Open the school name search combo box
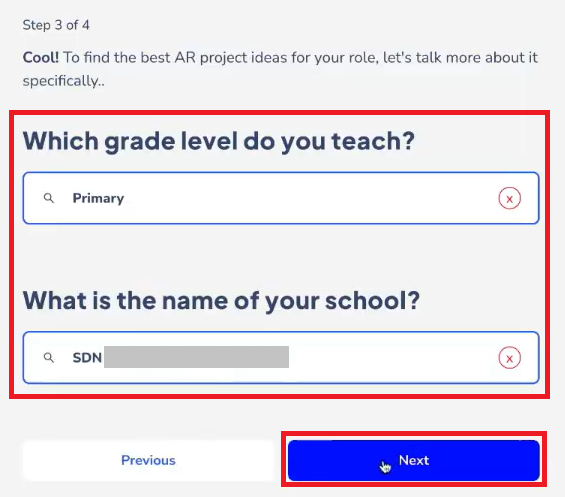Screen dimensions: 565x497 tap(281, 358)
